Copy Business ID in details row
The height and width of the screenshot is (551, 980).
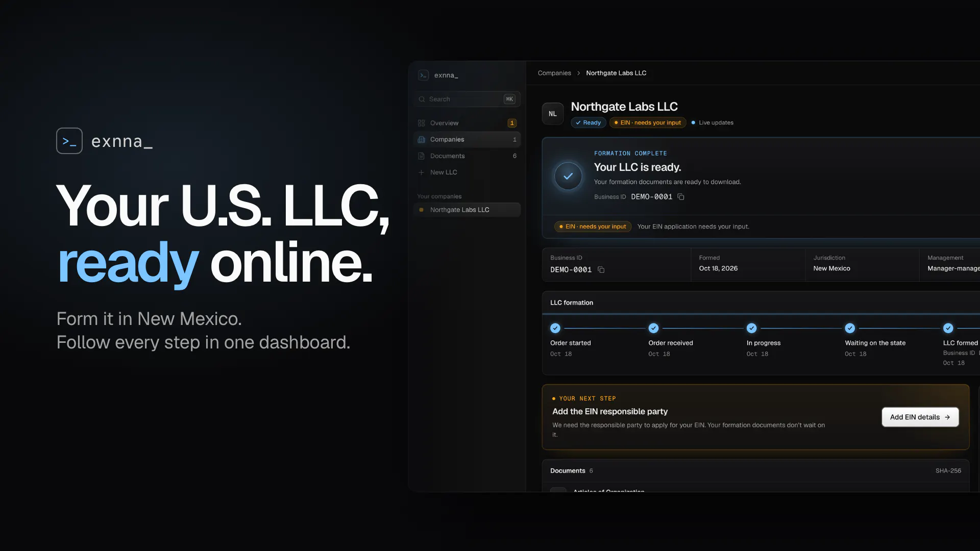[x=601, y=269]
